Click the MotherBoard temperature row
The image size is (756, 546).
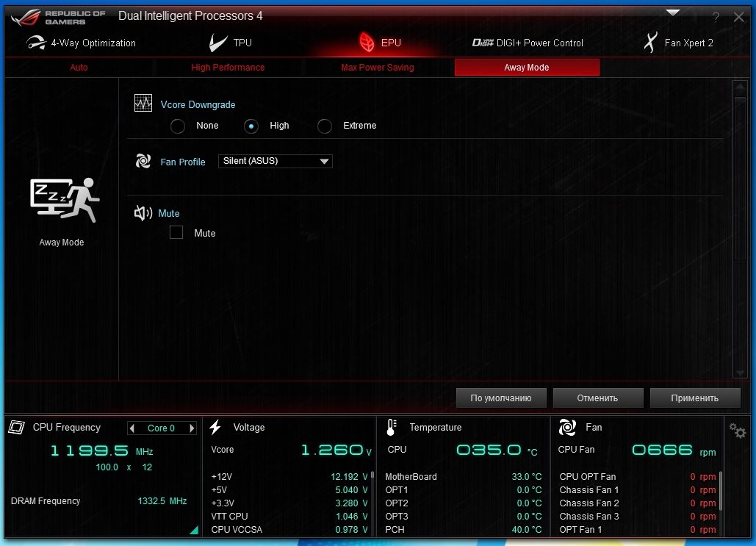pyautogui.click(x=464, y=476)
